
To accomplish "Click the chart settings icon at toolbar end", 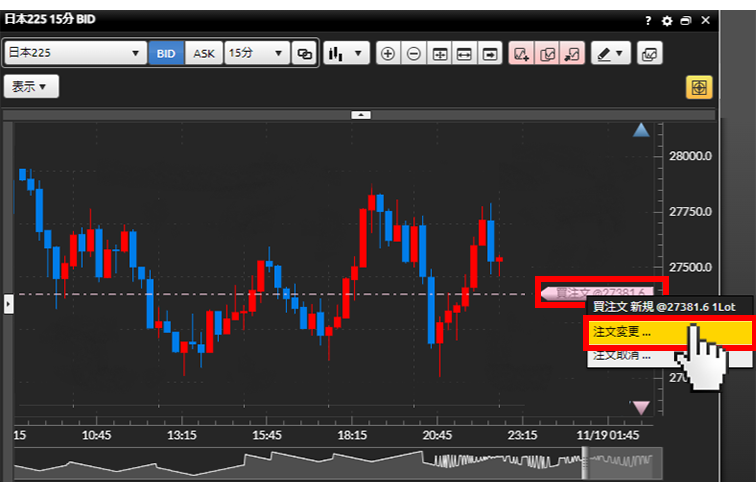I will (x=649, y=53).
